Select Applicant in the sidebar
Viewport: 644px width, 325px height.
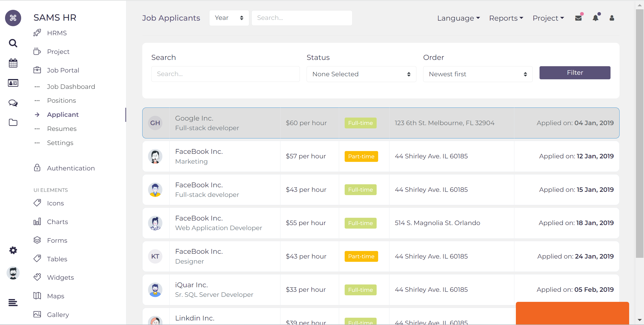63,115
